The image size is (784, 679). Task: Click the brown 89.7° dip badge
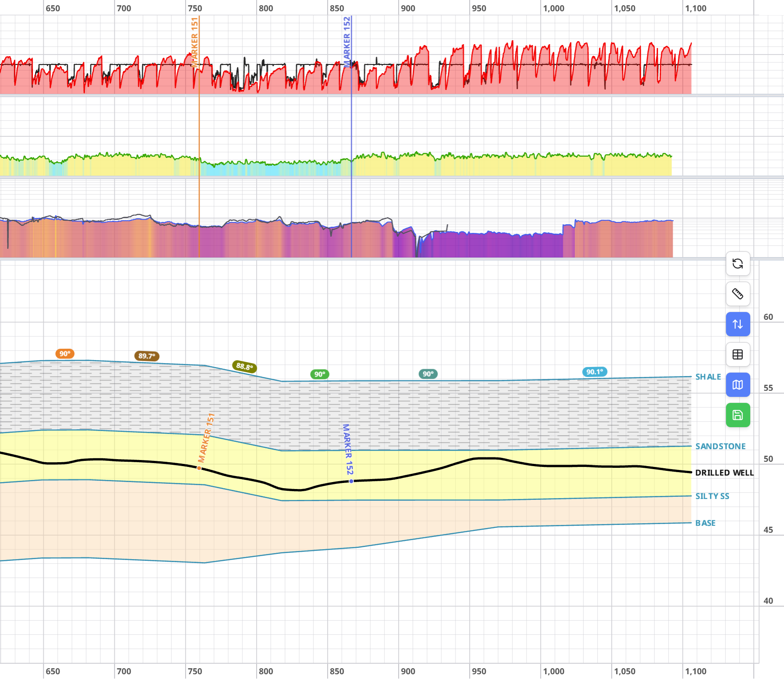147,356
